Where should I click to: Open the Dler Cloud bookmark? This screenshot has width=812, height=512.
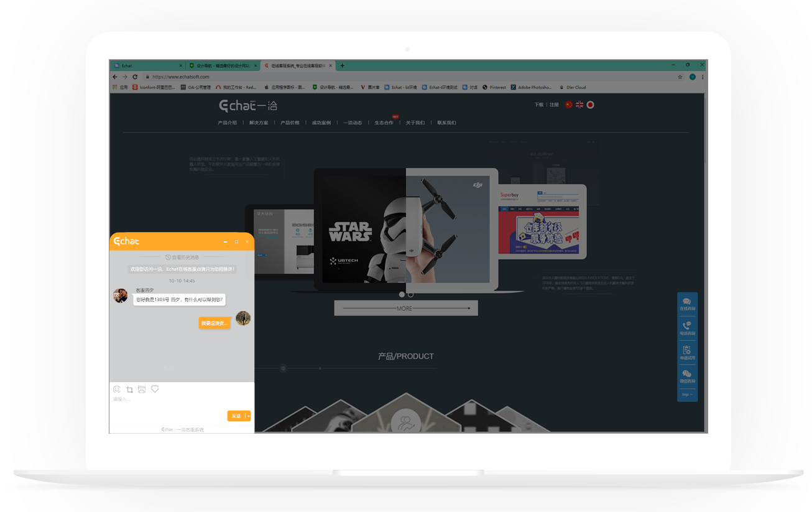pos(573,87)
